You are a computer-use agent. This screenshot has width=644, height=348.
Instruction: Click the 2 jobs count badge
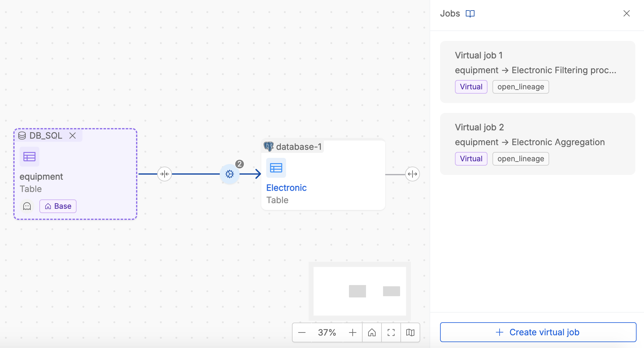[240, 164]
